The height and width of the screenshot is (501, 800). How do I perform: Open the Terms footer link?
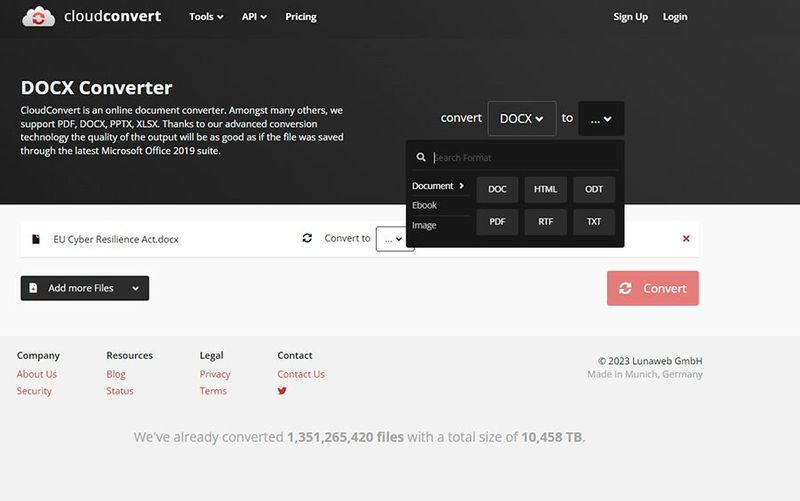click(x=213, y=391)
